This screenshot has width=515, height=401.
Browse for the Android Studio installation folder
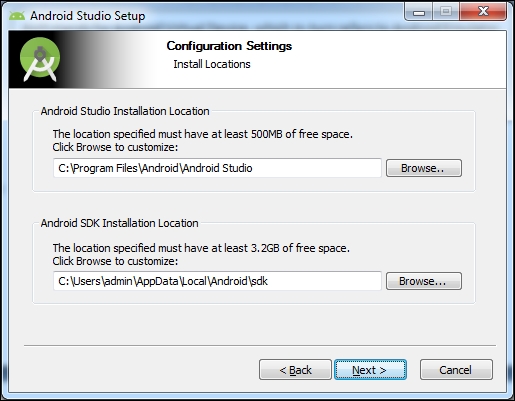pyautogui.click(x=424, y=168)
